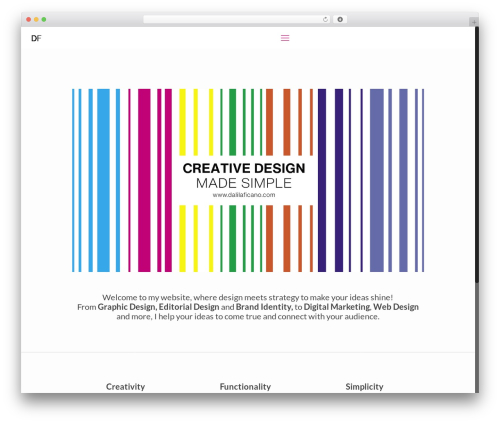Click the Creativity heading
Viewport: 500px width, 423px height.
point(125,387)
